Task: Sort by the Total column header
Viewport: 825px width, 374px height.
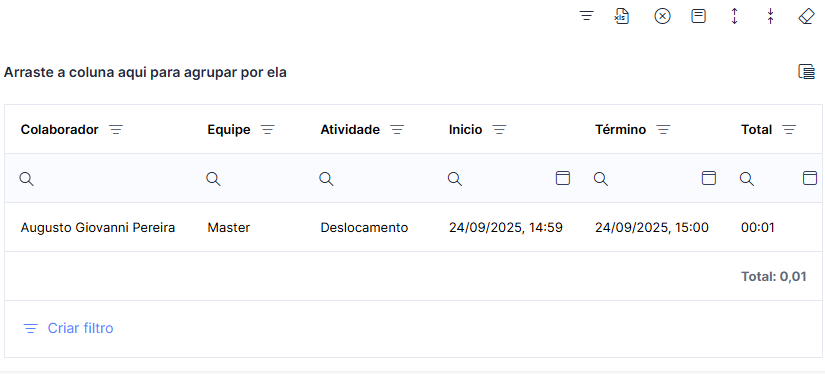Action: [756, 129]
